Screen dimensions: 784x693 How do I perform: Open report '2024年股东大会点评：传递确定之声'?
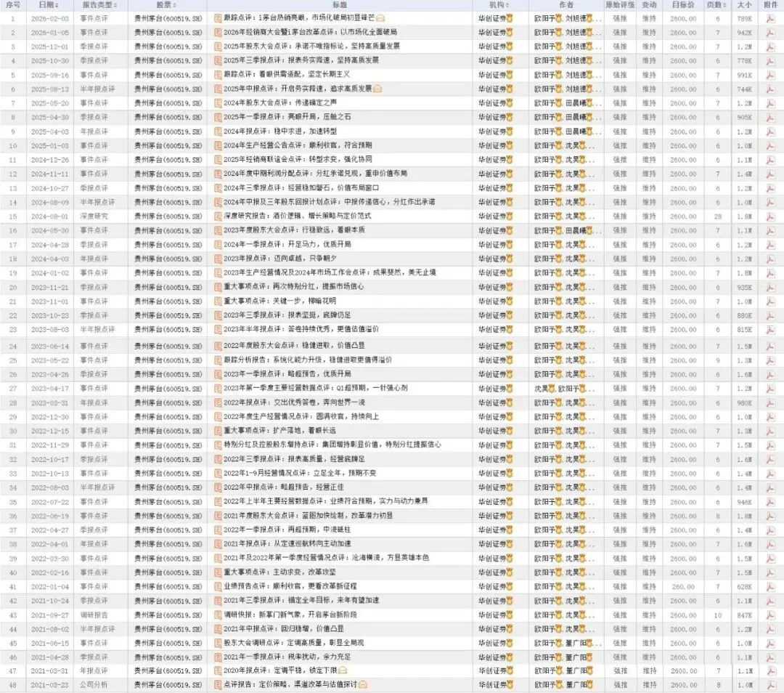coord(280,103)
